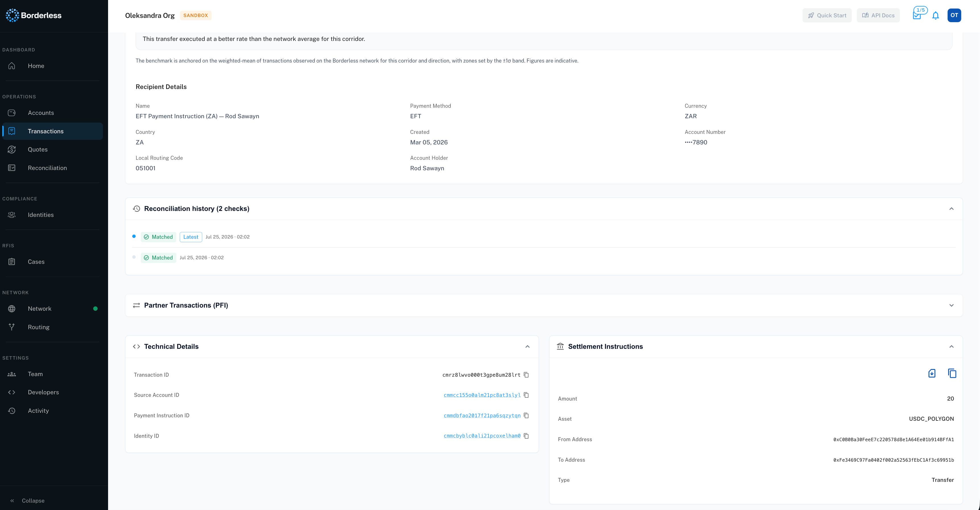
Task: Open Identities under Compliance
Action: [53, 215]
